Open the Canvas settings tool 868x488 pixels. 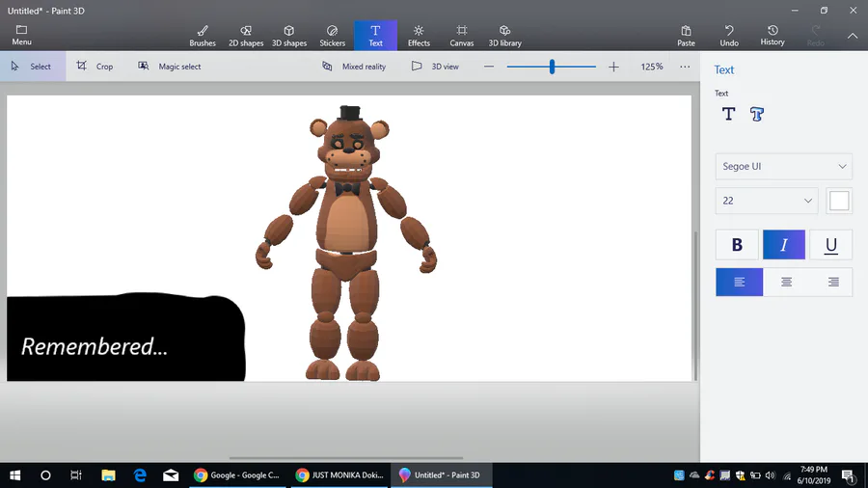(x=462, y=36)
